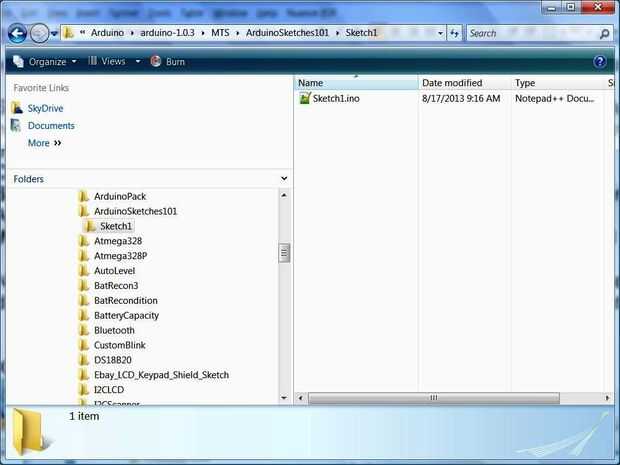Viewport: 620px width, 465px height.
Task: Select the BatRecon3 folder in the tree
Action: 116,286
